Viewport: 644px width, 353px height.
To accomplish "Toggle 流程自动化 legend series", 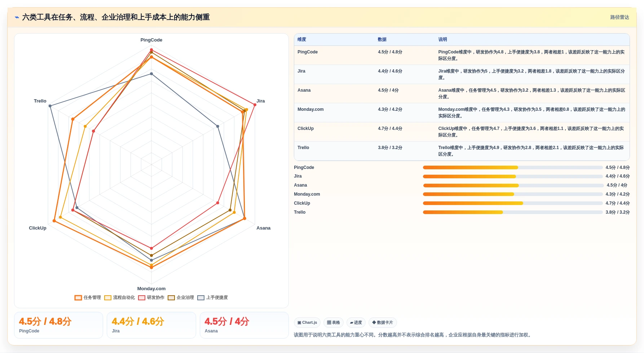I will coord(119,297).
